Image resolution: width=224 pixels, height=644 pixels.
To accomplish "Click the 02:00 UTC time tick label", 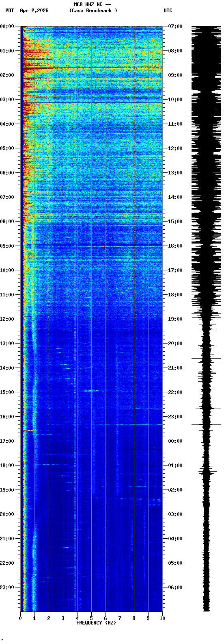I will (x=175, y=490).
